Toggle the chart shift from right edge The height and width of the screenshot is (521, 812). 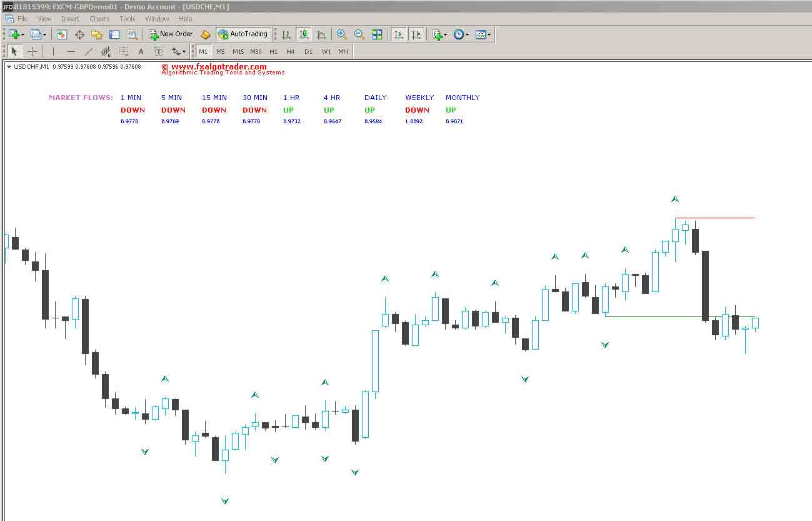tap(416, 34)
